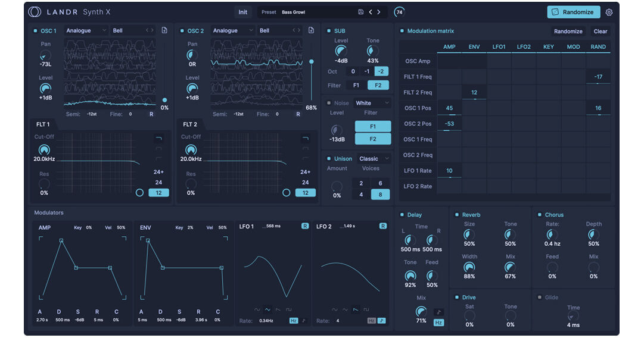Select the LFO1 column in modulation matrix
This screenshot has height=338, width=644.
click(x=499, y=47)
